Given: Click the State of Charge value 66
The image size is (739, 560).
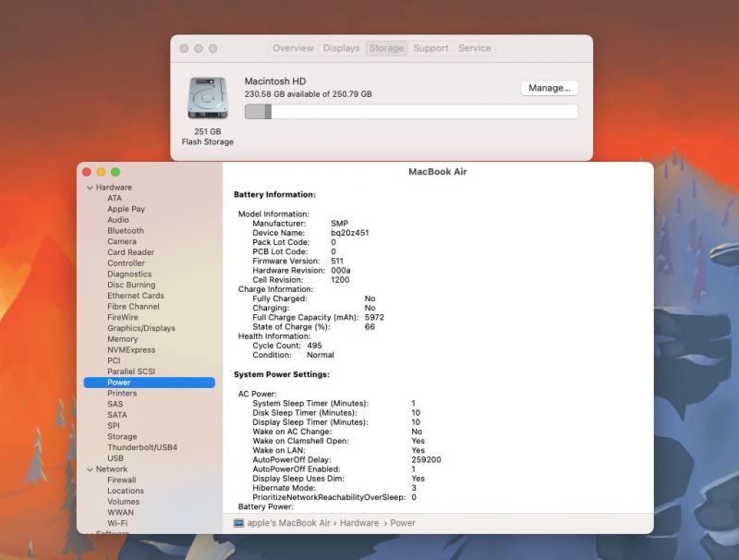Looking at the screenshot, I should (x=369, y=327).
